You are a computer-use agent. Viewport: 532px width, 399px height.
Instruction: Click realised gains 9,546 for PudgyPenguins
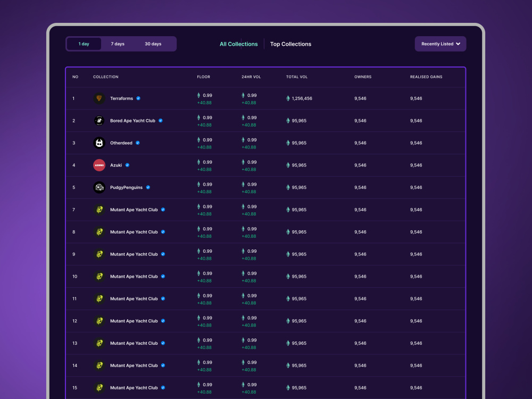click(416, 187)
